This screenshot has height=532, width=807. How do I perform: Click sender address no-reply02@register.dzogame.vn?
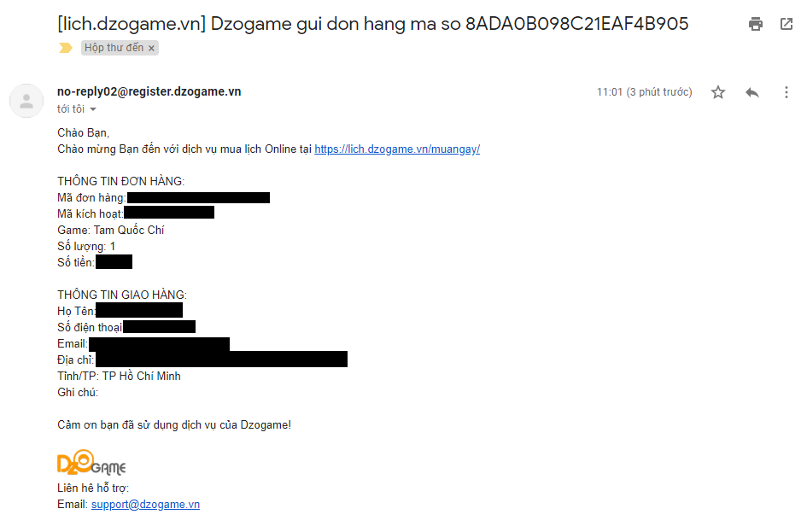tap(149, 91)
